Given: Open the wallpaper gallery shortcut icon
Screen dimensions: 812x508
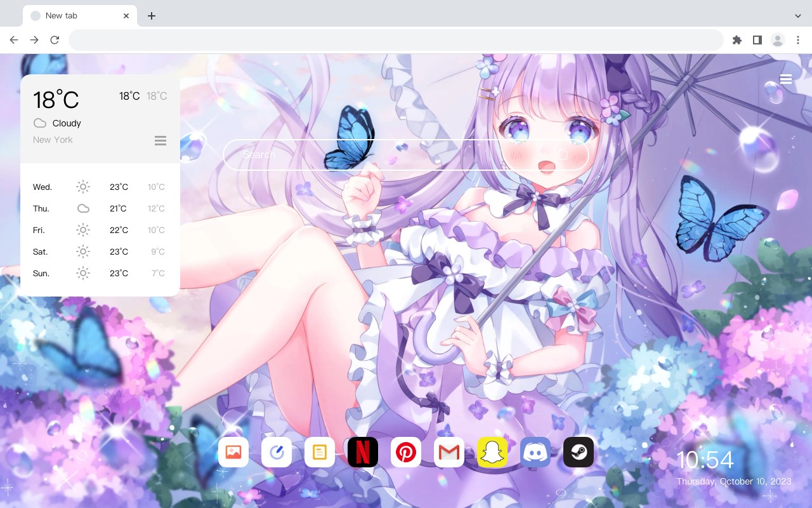Looking at the screenshot, I should pos(233,452).
